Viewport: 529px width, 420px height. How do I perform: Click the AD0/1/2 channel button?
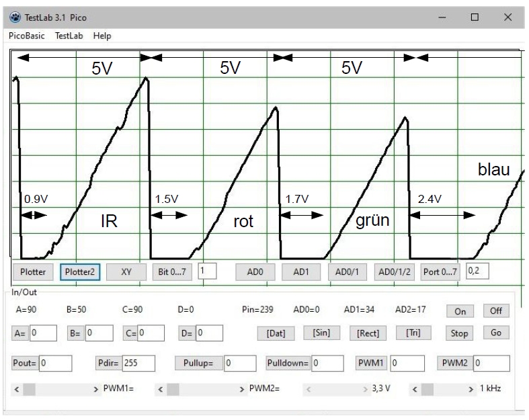tap(394, 271)
